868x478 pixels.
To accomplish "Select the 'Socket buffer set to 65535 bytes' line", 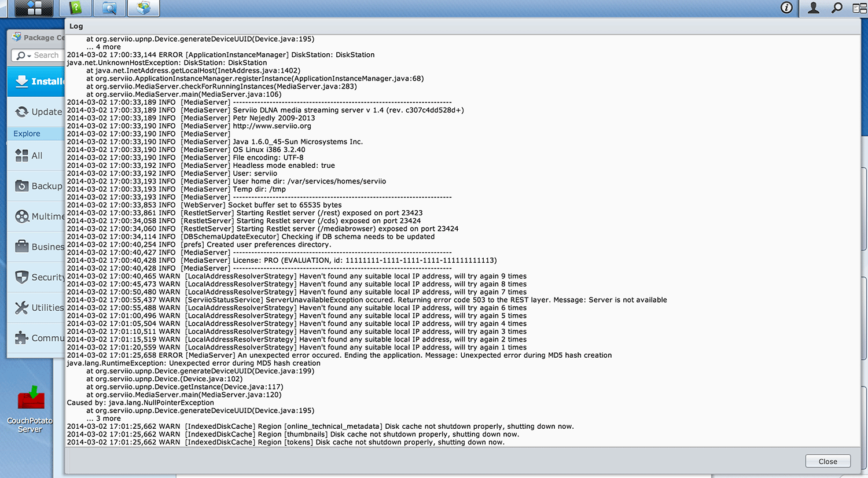I will click(204, 205).
